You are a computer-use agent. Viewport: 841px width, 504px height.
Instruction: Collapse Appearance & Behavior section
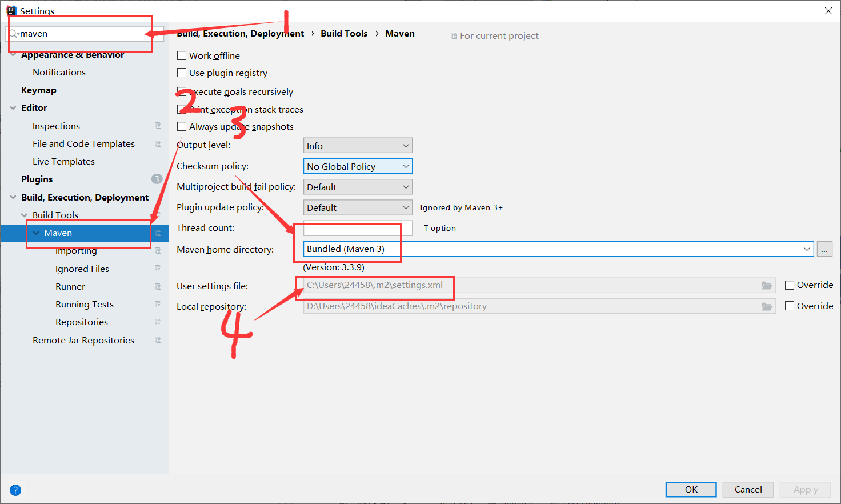pyautogui.click(x=13, y=55)
